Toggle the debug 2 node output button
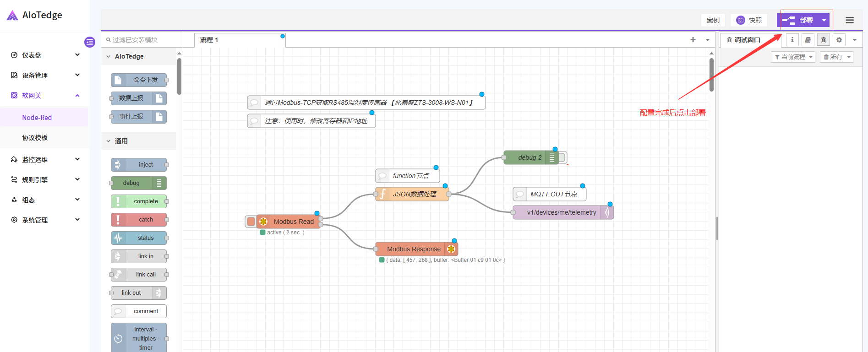This screenshot has width=868, height=352. pos(562,157)
